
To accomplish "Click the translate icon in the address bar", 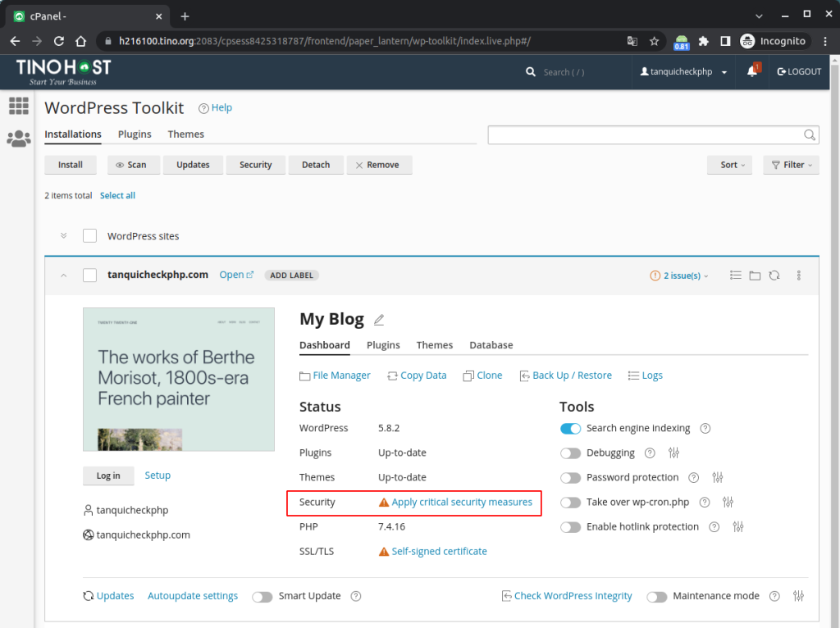I will pos(632,41).
